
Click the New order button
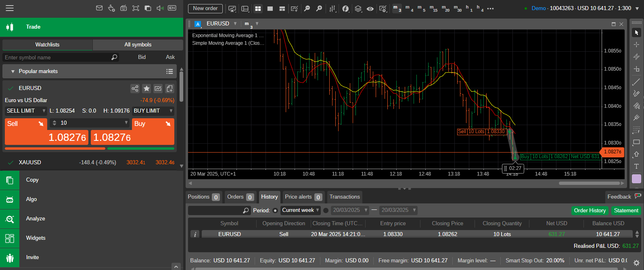[x=205, y=8]
